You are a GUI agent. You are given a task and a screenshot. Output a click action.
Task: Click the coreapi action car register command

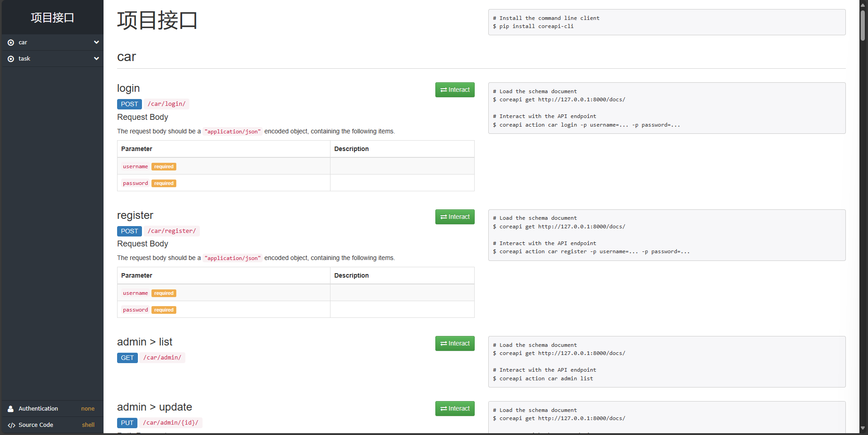point(594,251)
